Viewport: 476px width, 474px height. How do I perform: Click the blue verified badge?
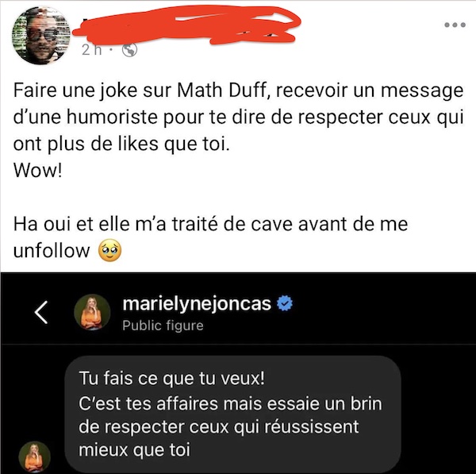click(x=285, y=303)
